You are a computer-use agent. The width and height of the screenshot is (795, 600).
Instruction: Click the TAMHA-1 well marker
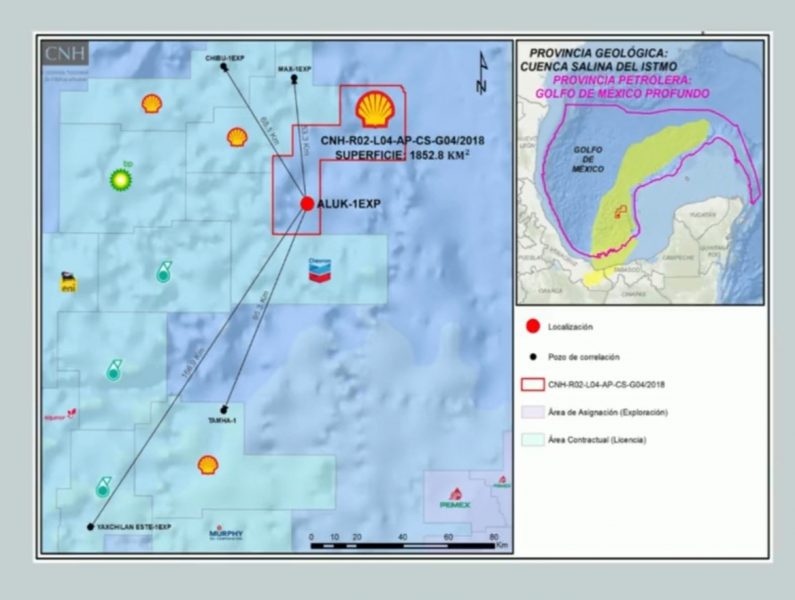pyautogui.click(x=224, y=409)
